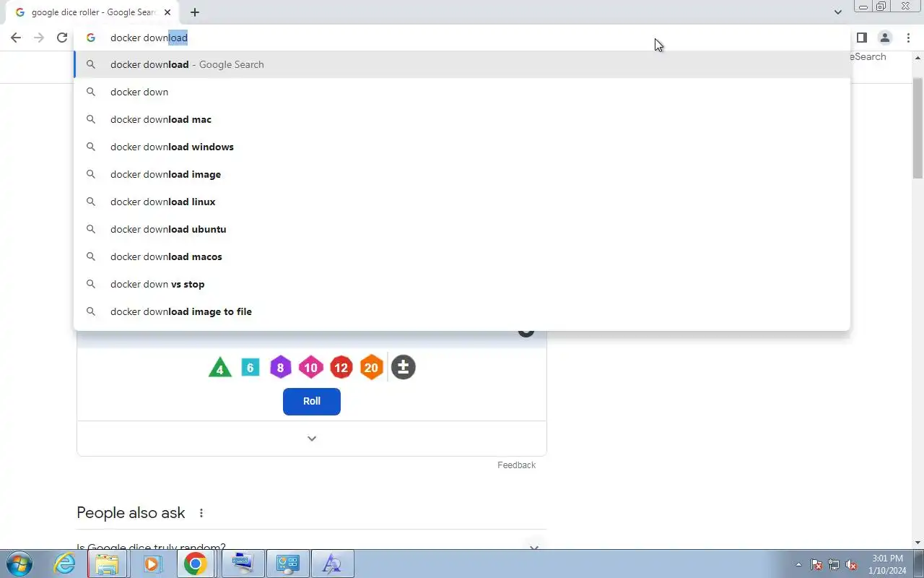Choose 'docker download windows' suggestion

(x=462, y=147)
